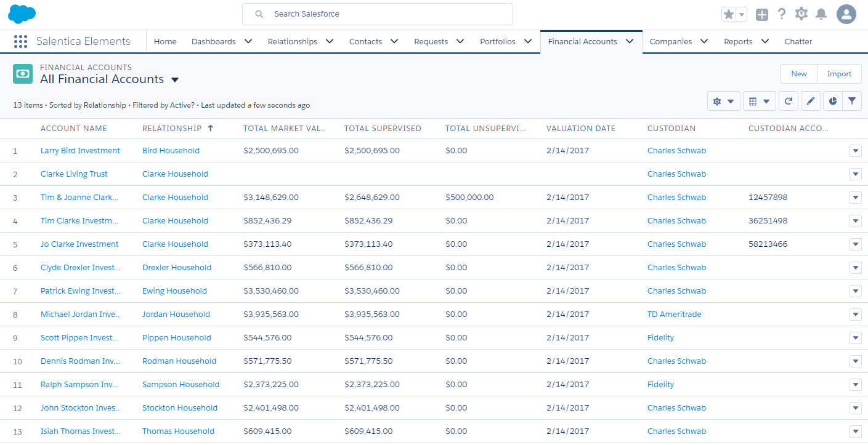Open the App Launcher grid icon
Viewport: 868px width, 445px height.
click(20, 41)
